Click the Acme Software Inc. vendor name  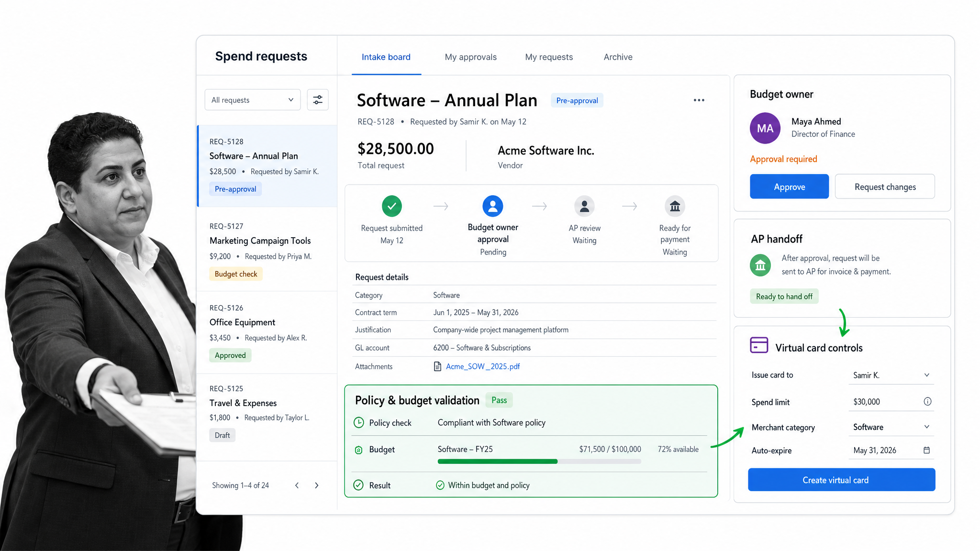[546, 151]
